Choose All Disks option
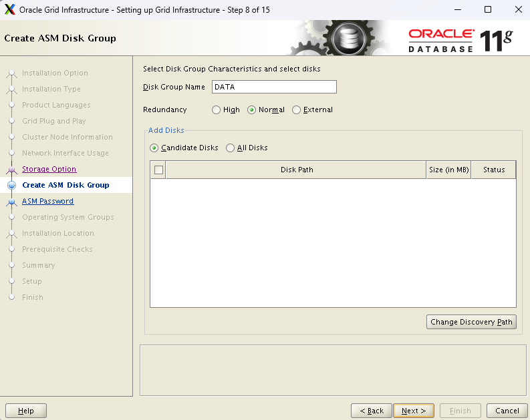The width and height of the screenshot is (530, 420). 230,148
